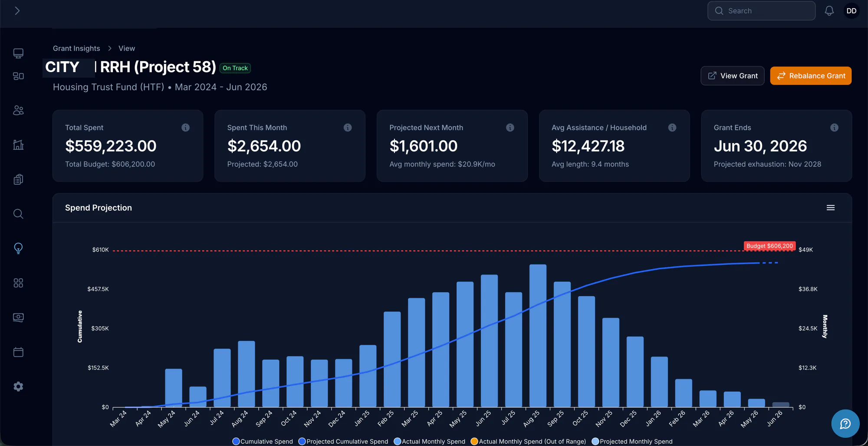This screenshot has height=446, width=868.
Task: Open the settings gear in the sidebar
Action: (18, 387)
